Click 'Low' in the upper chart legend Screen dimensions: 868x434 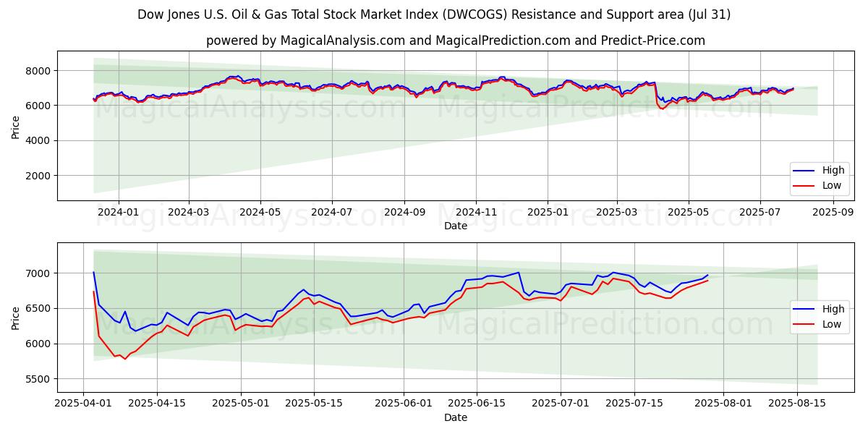pos(832,185)
